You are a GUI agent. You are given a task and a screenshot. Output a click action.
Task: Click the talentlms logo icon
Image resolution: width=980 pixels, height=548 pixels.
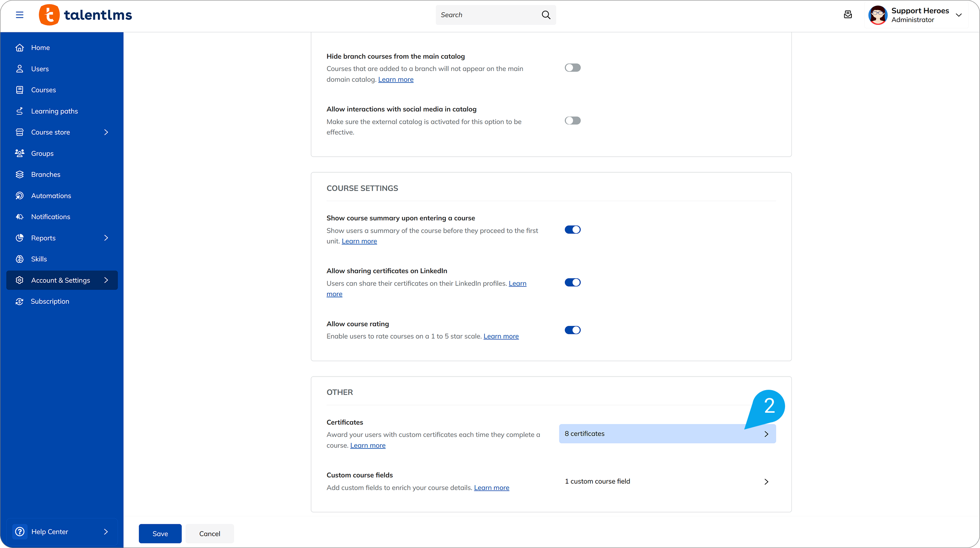49,15
